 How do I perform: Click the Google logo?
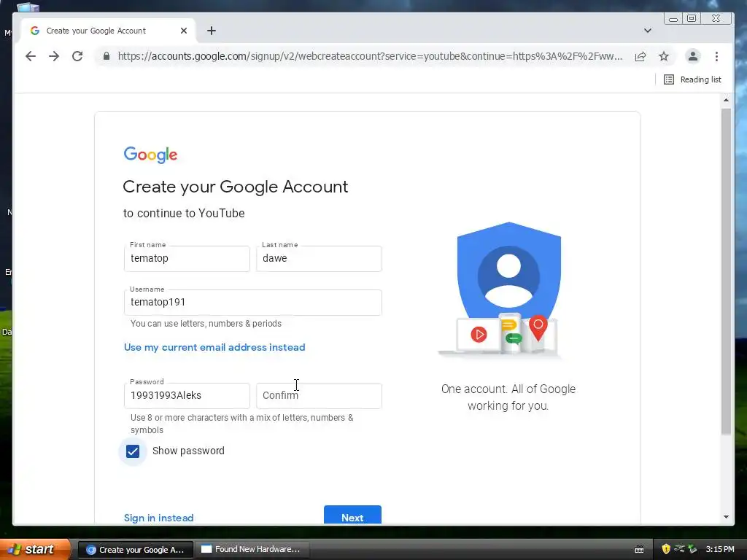coord(150,155)
